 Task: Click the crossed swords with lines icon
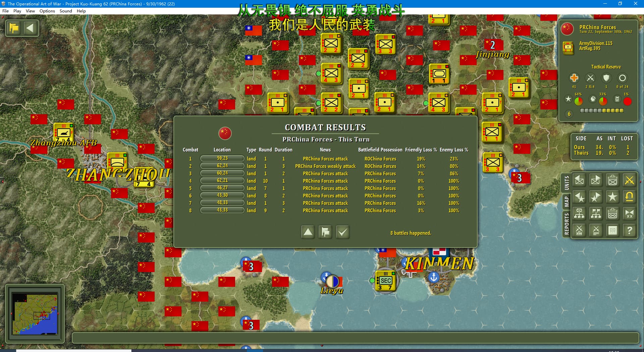pyautogui.click(x=596, y=230)
